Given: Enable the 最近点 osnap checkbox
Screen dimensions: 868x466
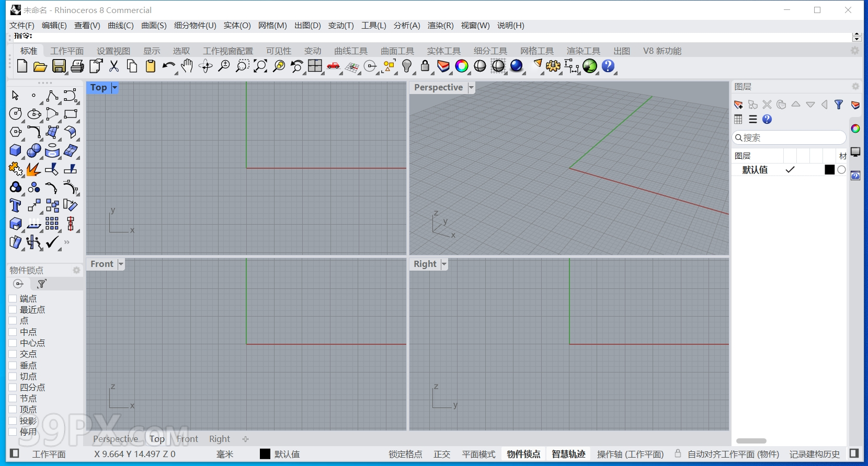Looking at the screenshot, I should coord(13,309).
